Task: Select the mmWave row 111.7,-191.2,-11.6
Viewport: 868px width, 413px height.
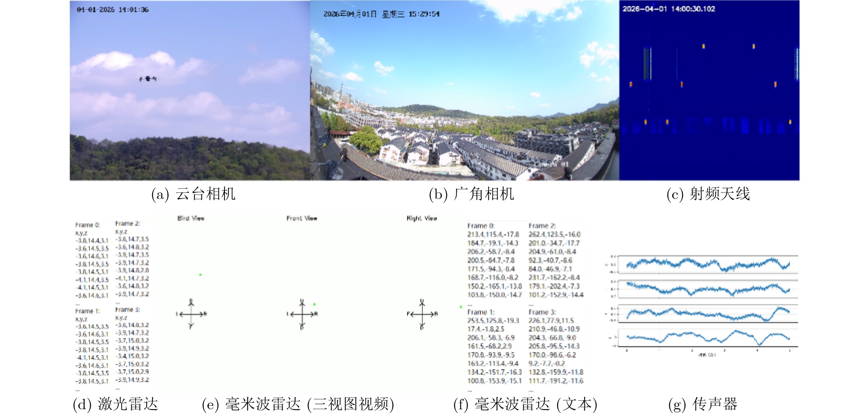Action: tap(556, 381)
